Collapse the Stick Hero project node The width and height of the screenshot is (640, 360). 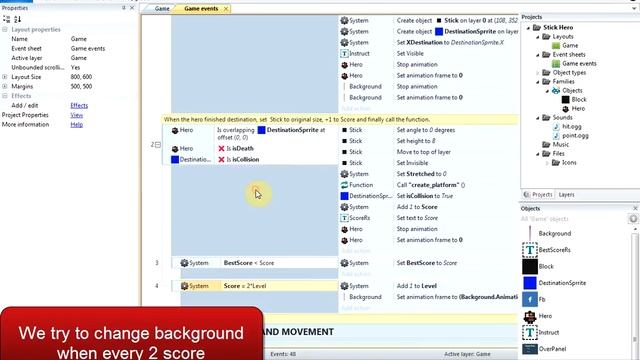(529, 28)
